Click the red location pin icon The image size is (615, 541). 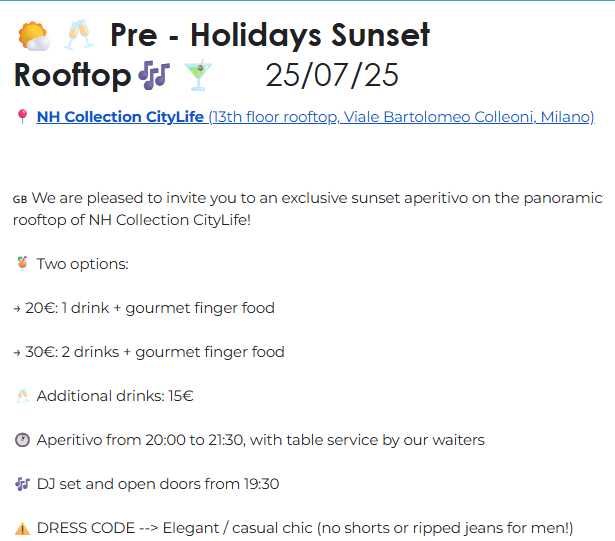[22, 117]
